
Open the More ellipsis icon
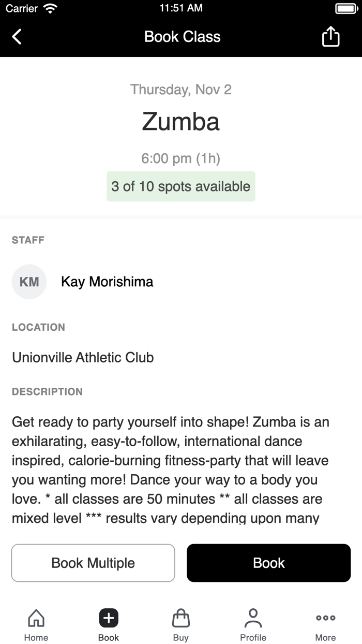(325, 618)
